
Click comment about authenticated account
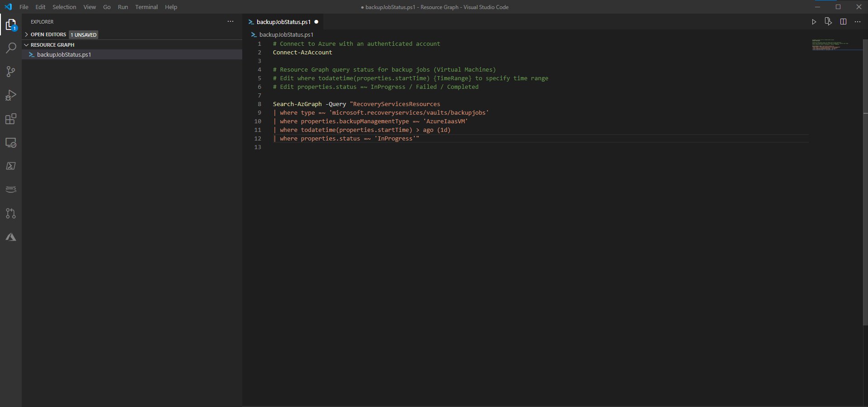point(356,44)
